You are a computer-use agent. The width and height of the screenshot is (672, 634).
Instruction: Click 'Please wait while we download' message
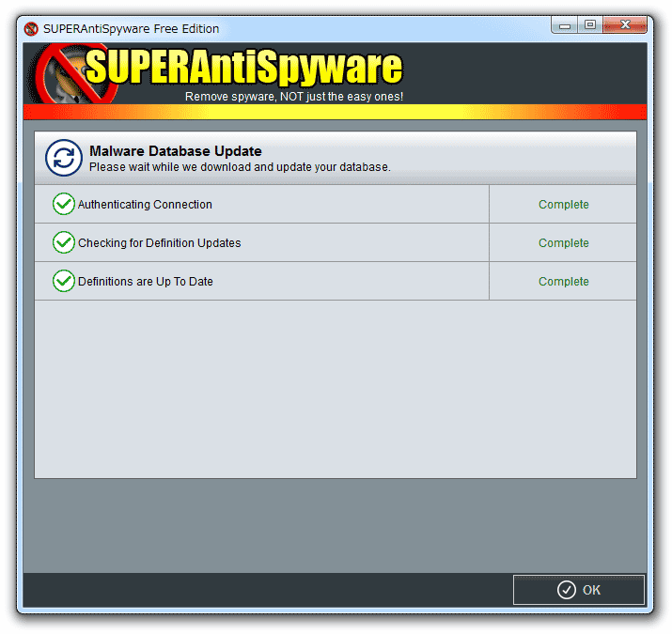click(x=240, y=167)
